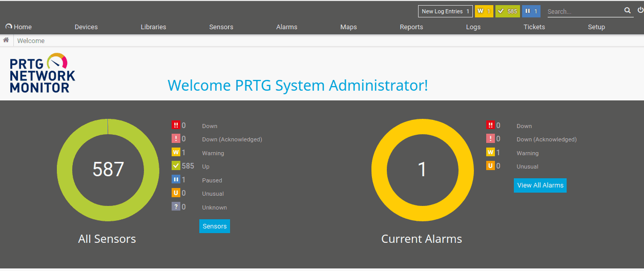Click the Warning label in Current Alarms
This screenshot has height=271, width=644.
click(528, 153)
